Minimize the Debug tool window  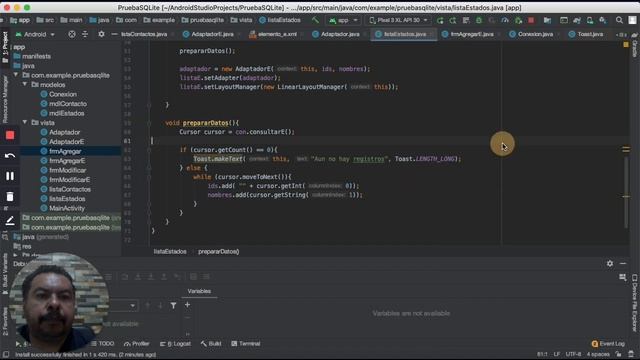click(x=623, y=264)
